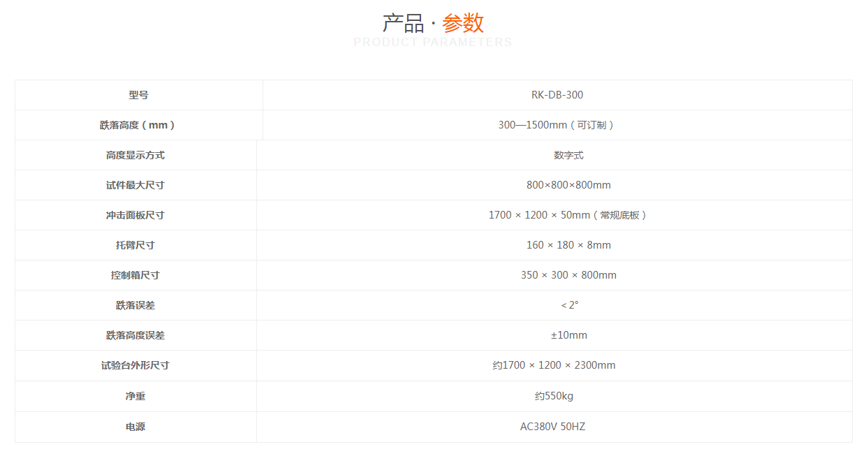The width and height of the screenshot is (868, 456).
Task: Click the 350 × 300 × 800mm value
Action: point(568,275)
